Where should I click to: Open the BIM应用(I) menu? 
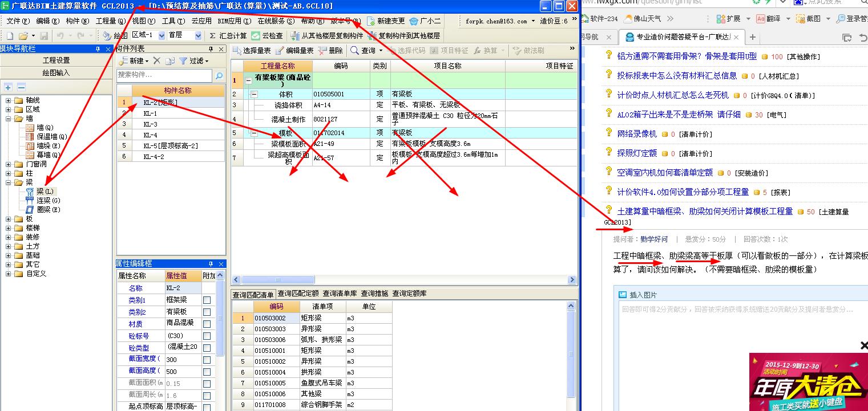point(235,21)
